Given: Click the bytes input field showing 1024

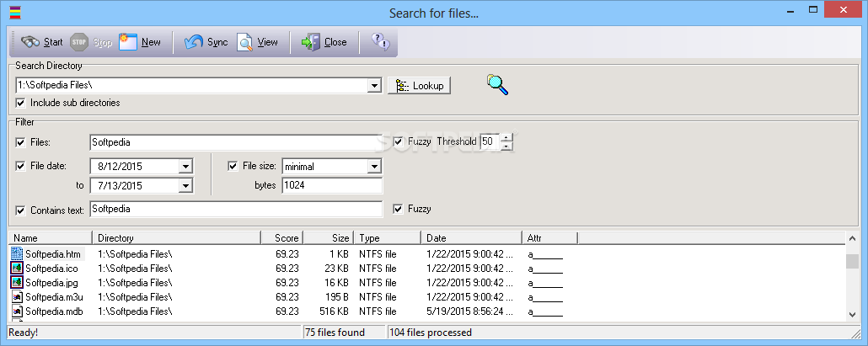Looking at the screenshot, I should (x=332, y=186).
